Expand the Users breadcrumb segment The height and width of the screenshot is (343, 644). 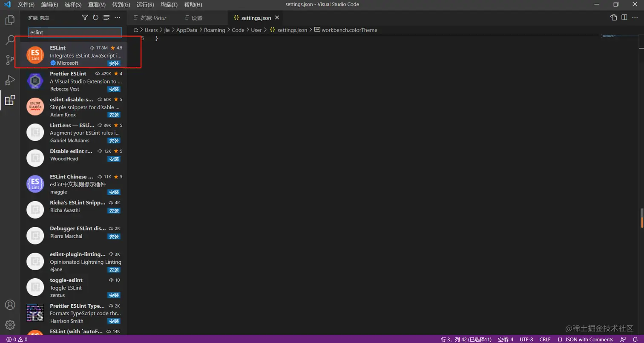151,30
